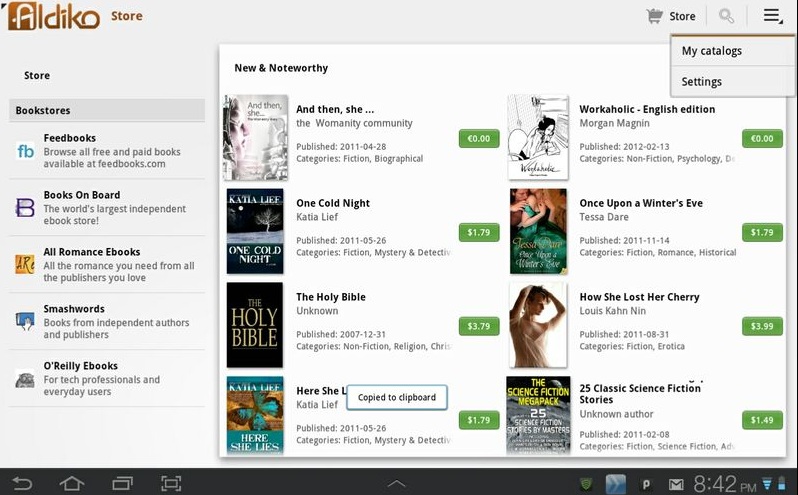Open the search magnifier

pos(726,16)
